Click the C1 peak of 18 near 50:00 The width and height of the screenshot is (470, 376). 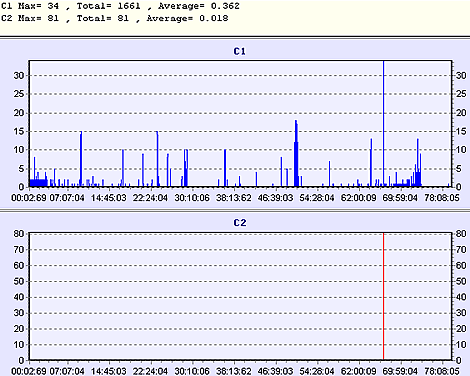pos(296,153)
